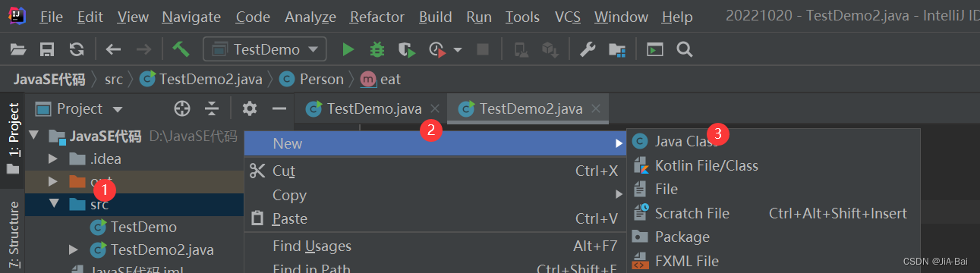
Task: Click the Settings wrench icon
Action: [x=588, y=50]
